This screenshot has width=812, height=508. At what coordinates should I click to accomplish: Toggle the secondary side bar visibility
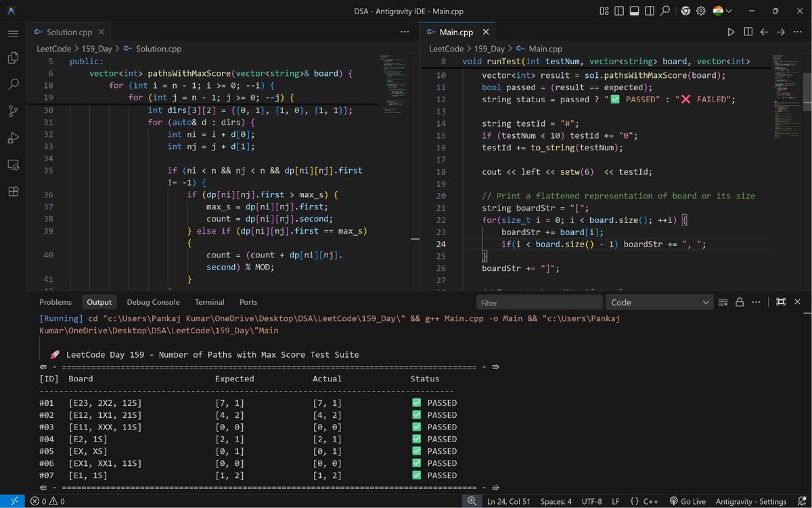650,11
